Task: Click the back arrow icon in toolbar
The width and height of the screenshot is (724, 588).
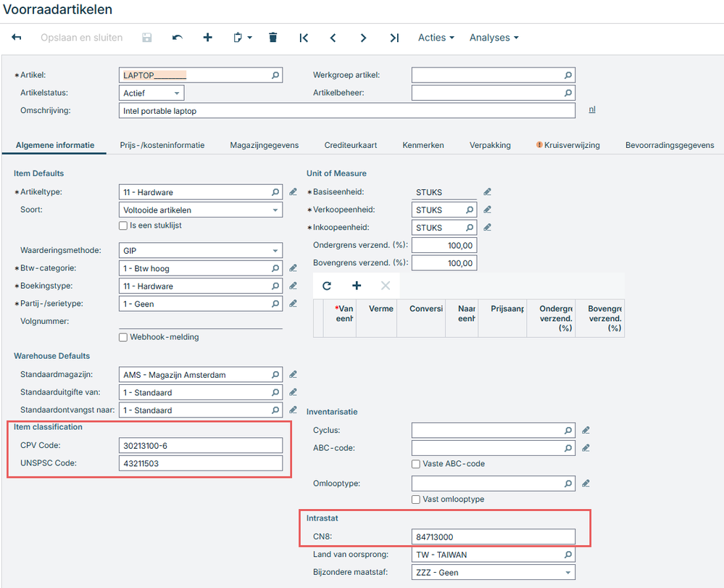Action: point(17,38)
